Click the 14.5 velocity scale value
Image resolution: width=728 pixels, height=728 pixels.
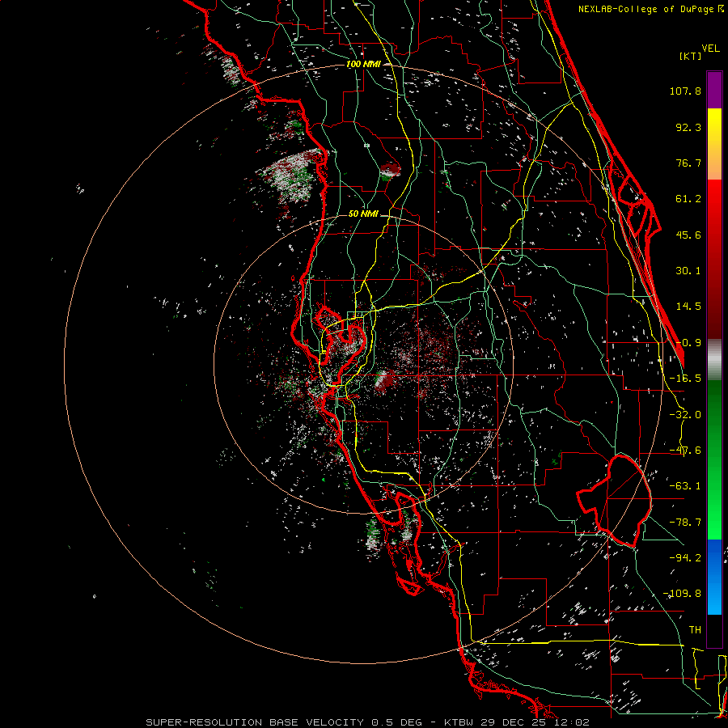688,307
